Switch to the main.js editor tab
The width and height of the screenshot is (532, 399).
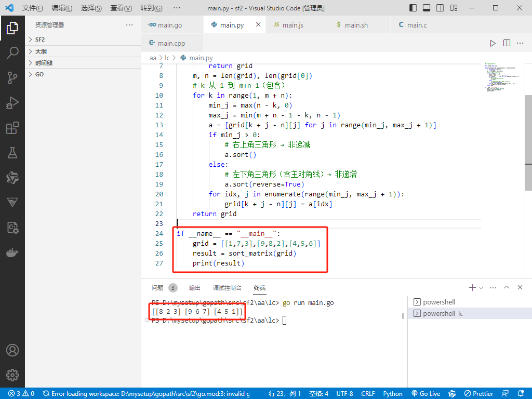297,25
